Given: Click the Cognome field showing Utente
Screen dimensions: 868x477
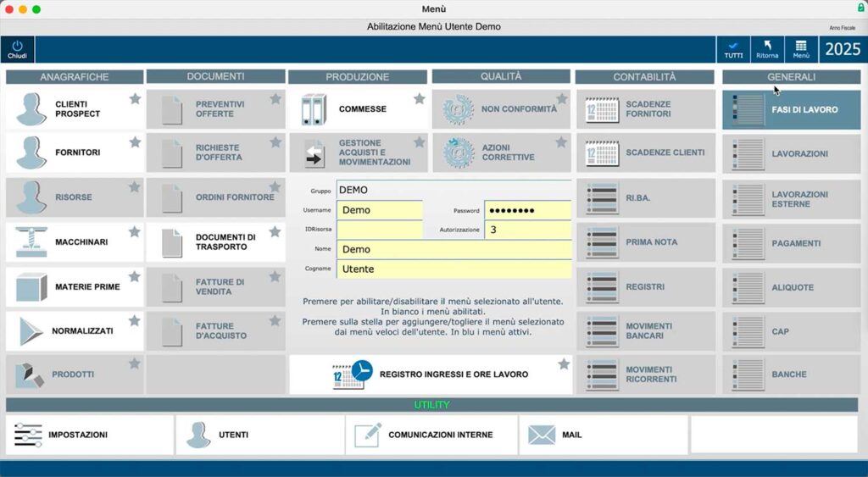Looking at the screenshot, I should [x=454, y=269].
